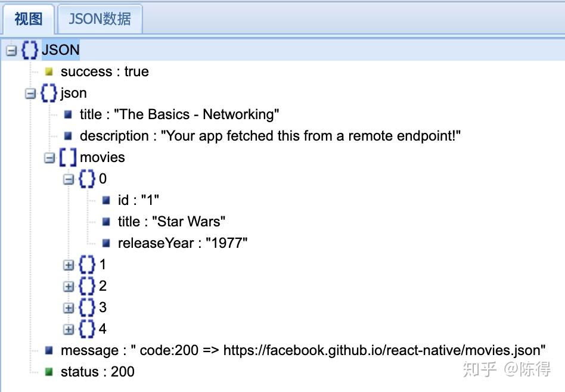Expand movie item 2
565x392 pixels.
(69, 287)
